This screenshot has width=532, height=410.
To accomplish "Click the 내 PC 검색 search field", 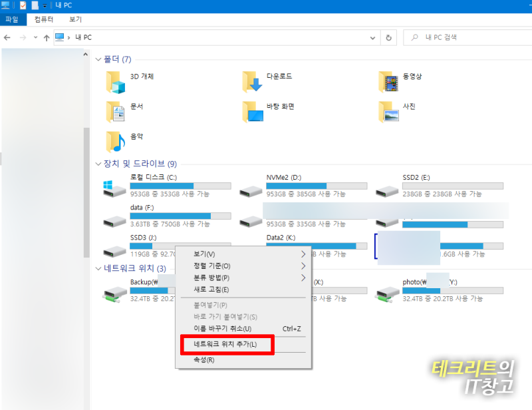I will point(468,37).
